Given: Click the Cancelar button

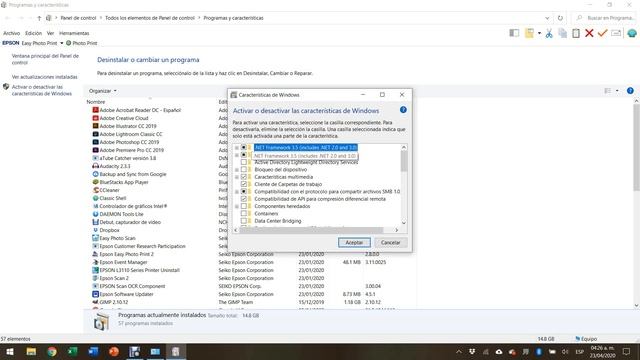Looking at the screenshot, I should coord(391,242).
